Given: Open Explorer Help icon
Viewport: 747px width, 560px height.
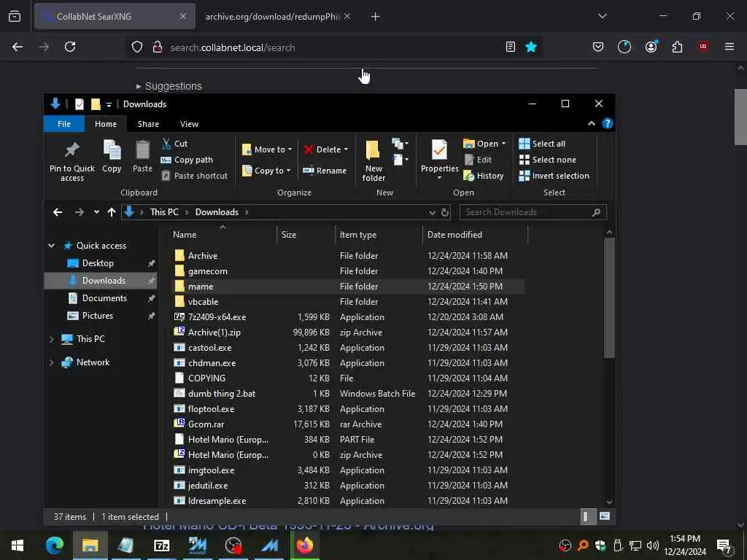Looking at the screenshot, I should pyautogui.click(x=608, y=123).
